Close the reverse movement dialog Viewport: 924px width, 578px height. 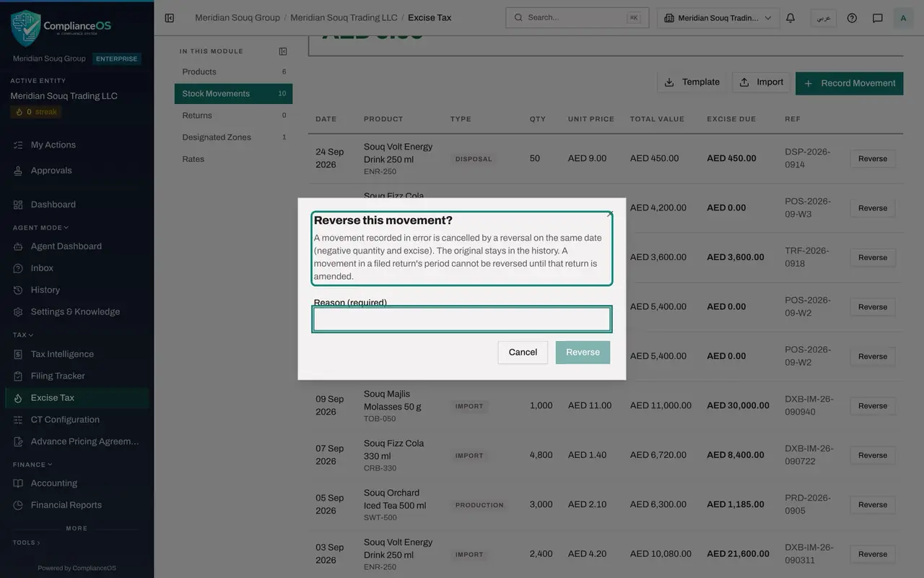point(610,214)
